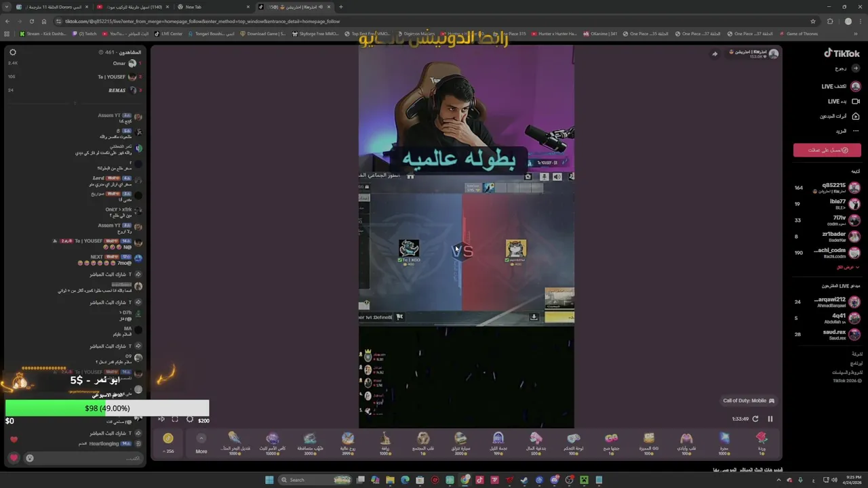The width and height of the screenshot is (868, 488).
Task: Share the live stream via arrow icon
Action: tap(715, 54)
